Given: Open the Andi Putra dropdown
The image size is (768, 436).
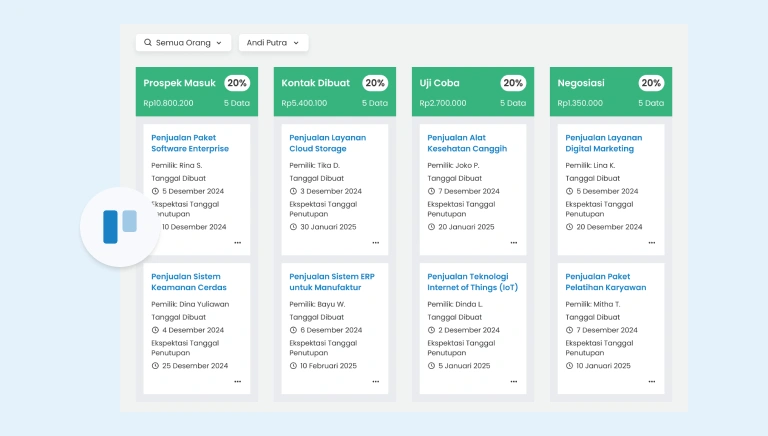Looking at the screenshot, I should coord(273,43).
